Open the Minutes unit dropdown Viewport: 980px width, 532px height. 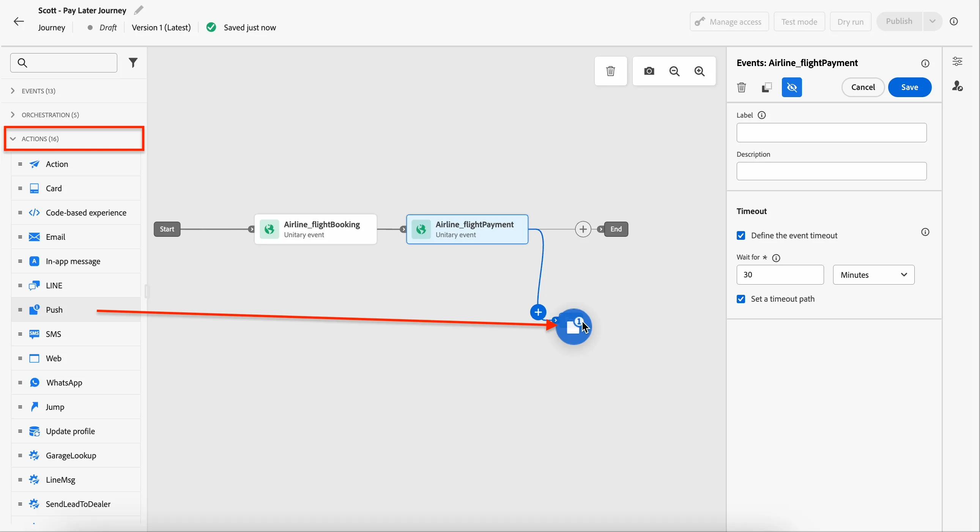(x=873, y=275)
